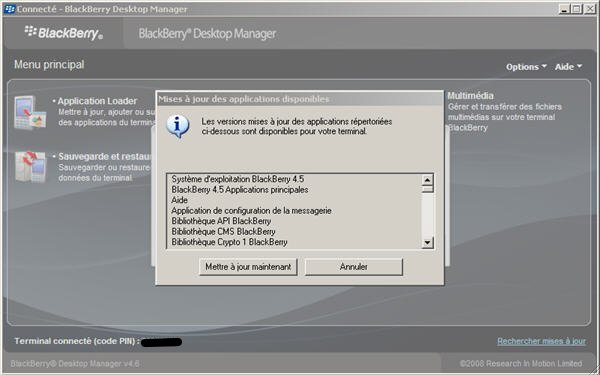
Task: Open the Aide dropdown menu
Action: (568, 67)
